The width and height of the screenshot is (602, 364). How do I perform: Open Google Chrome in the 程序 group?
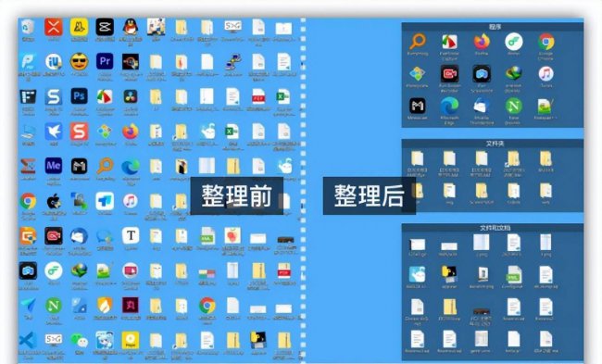pos(546,42)
